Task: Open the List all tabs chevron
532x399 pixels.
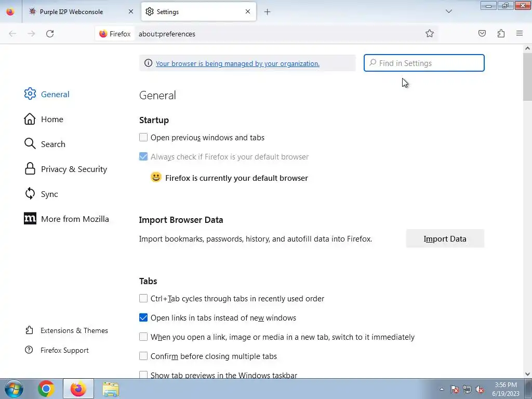Action: point(448,11)
